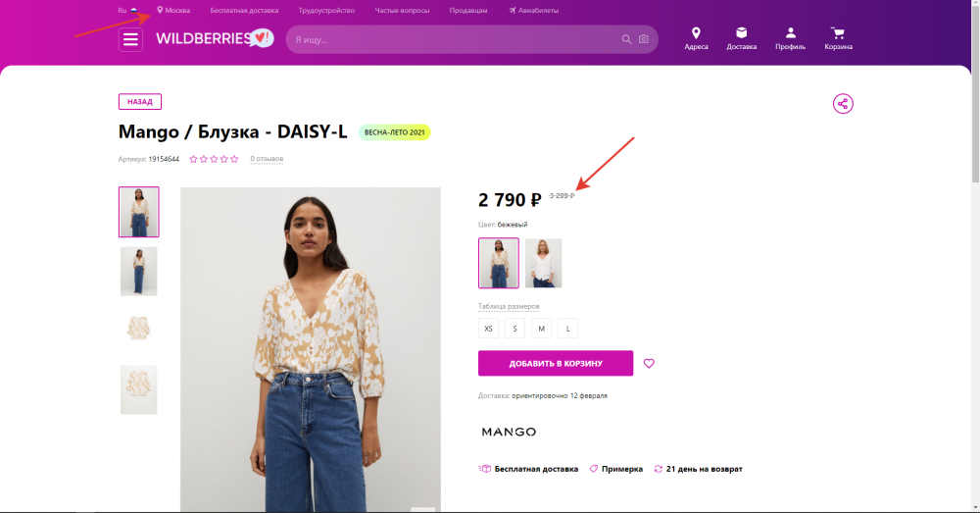Viewport: 980px width, 513px height.
Task: Select size XS
Action: tap(488, 329)
